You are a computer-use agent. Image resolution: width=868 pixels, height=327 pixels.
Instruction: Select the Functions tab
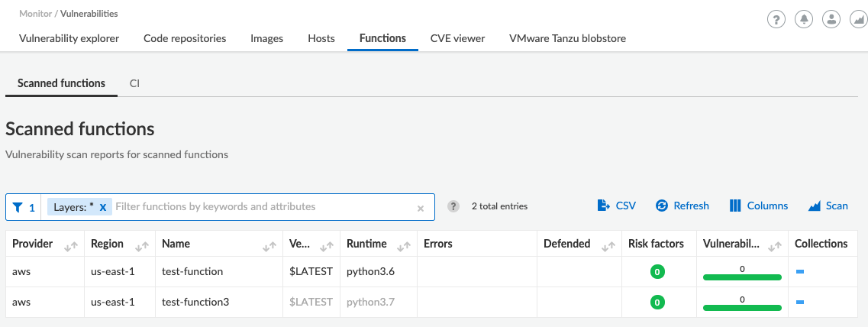coord(382,38)
